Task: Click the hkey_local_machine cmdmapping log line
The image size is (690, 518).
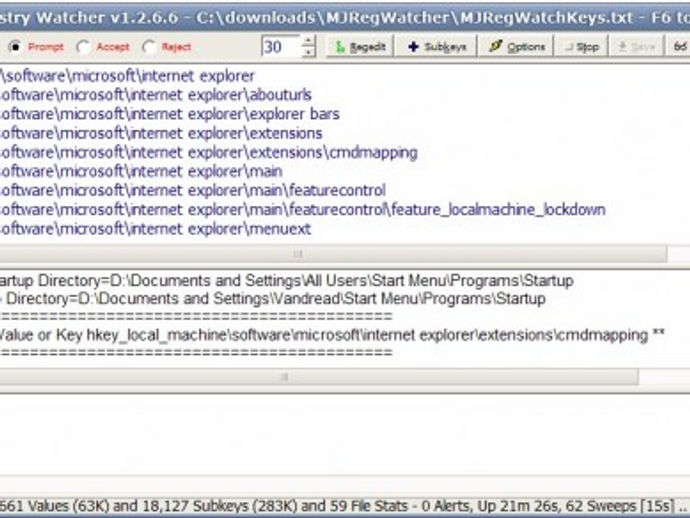Action: point(332,335)
